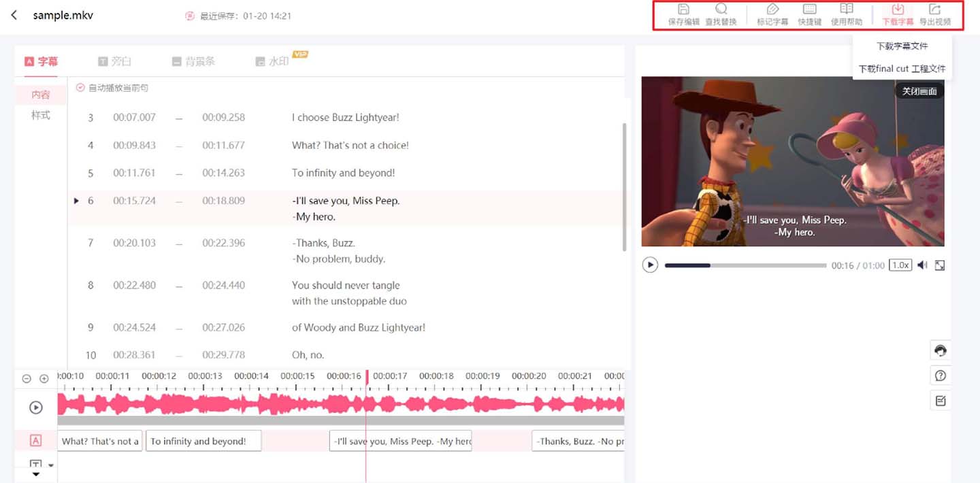
Task: Open the 快捷键 shortcuts keyboard icon
Action: [809, 10]
